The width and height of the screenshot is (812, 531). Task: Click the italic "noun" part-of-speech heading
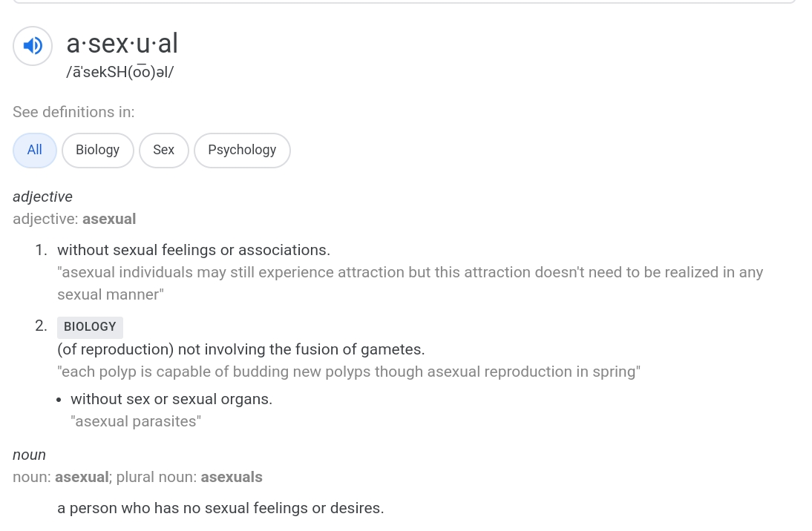(29, 455)
